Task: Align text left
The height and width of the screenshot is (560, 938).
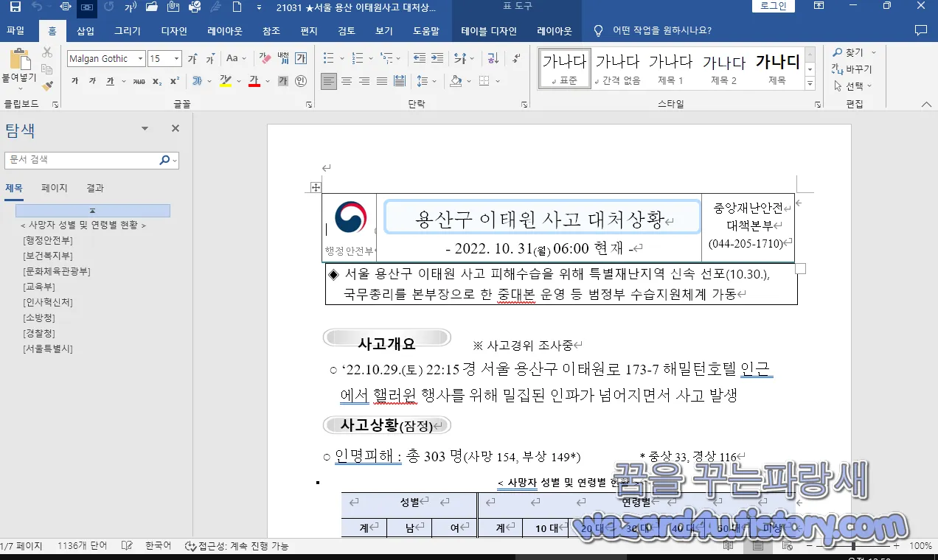Action: [329, 81]
